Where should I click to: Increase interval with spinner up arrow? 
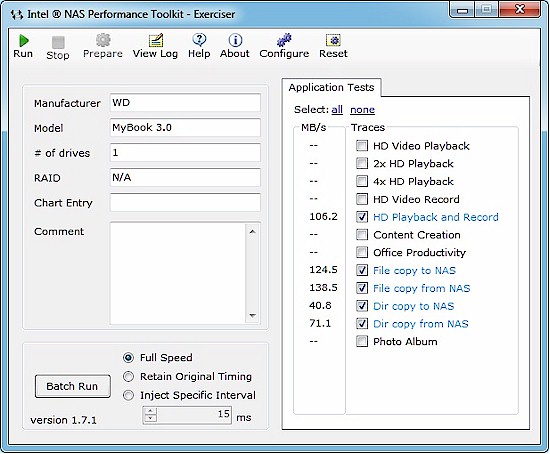tap(150, 412)
